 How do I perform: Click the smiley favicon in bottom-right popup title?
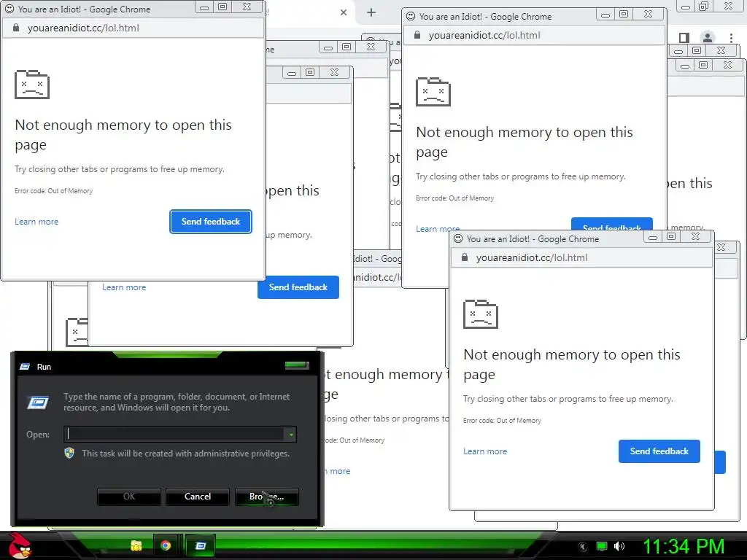click(x=458, y=238)
